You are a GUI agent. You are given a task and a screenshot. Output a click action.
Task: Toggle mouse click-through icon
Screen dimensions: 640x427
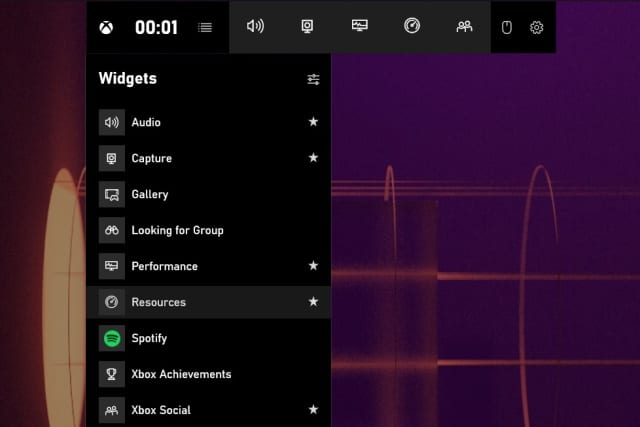[x=506, y=27]
